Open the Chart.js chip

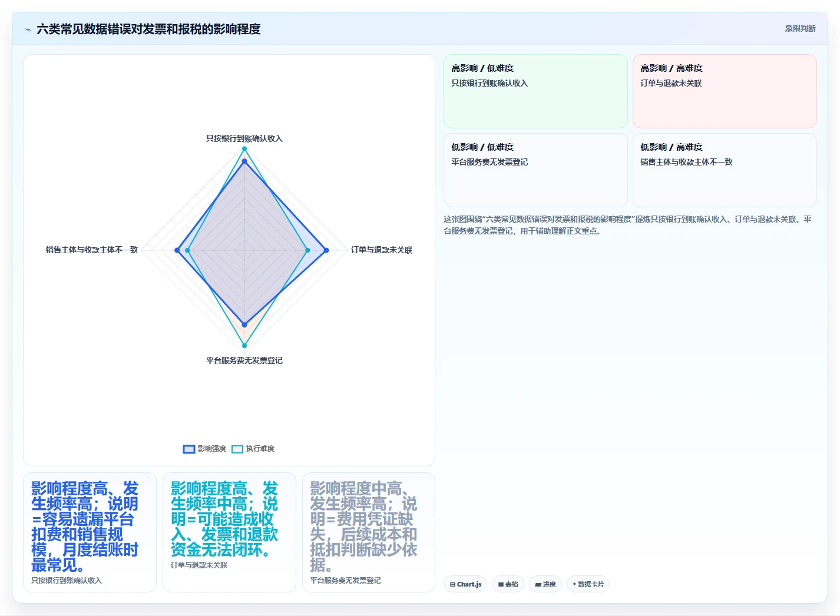465,584
